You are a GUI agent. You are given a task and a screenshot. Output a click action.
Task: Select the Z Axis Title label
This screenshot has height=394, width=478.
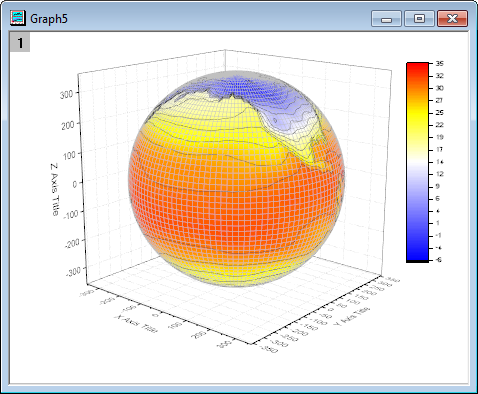(x=55, y=189)
